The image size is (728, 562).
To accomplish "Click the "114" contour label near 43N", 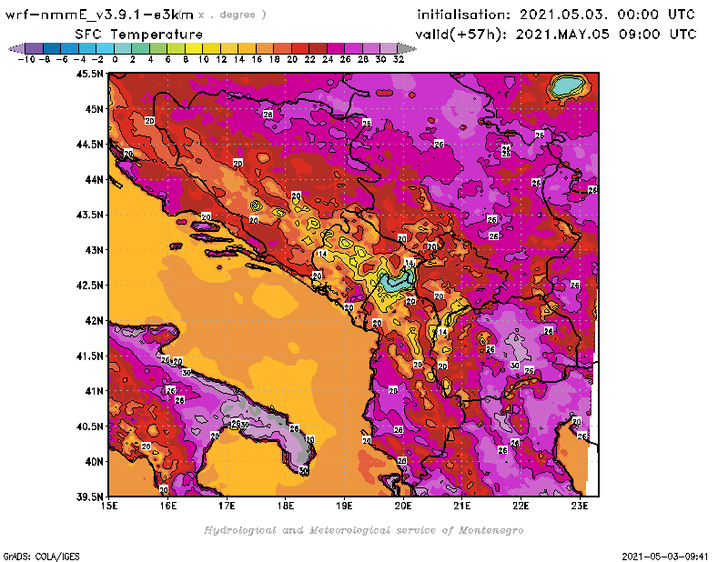I will tap(322, 254).
